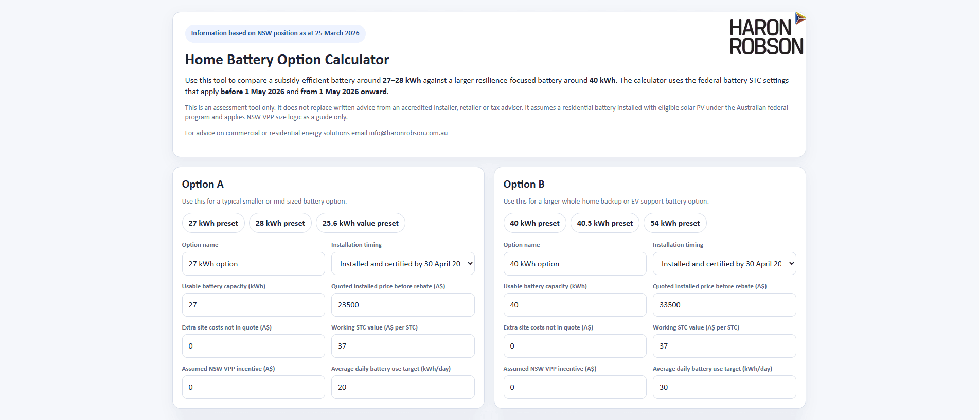The image size is (980, 420).
Task: Pick the 40.5 kWh preset
Action: pyautogui.click(x=604, y=223)
